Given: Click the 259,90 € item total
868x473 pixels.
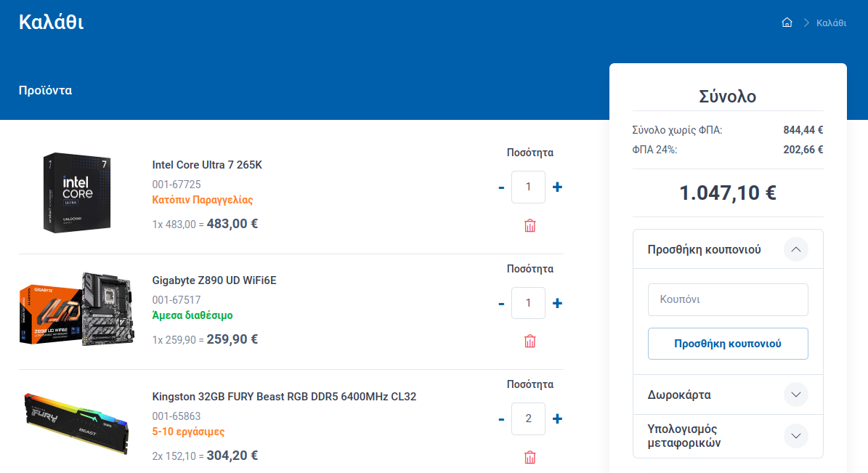Looking at the screenshot, I should [x=232, y=339].
